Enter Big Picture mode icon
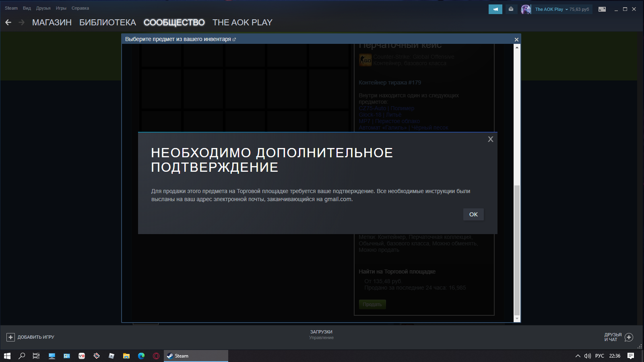This screenshot has width=644, height=362. click(x=602, y=9)
